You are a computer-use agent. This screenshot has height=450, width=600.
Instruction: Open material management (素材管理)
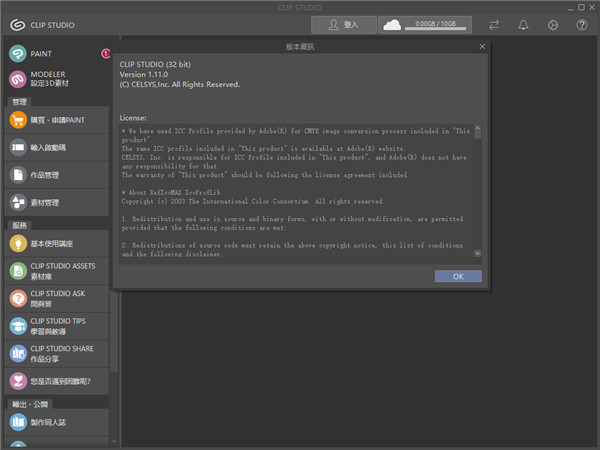click(57, 203)
